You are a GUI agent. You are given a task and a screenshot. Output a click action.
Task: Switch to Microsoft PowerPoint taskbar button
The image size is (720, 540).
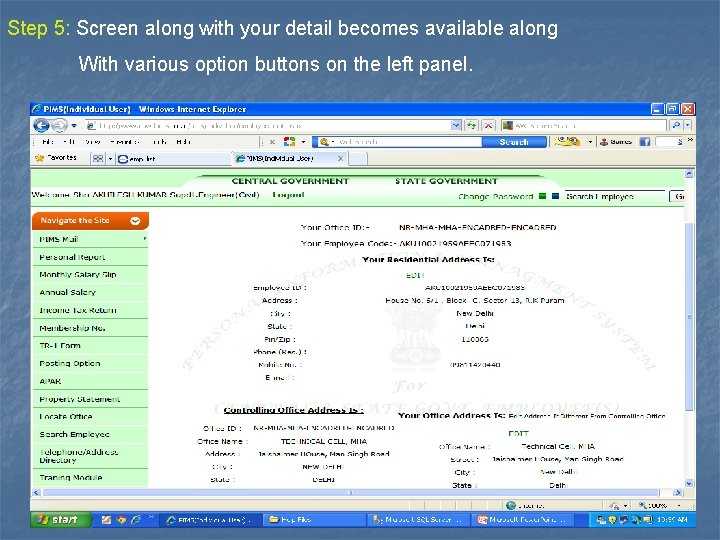pos(523,519)
